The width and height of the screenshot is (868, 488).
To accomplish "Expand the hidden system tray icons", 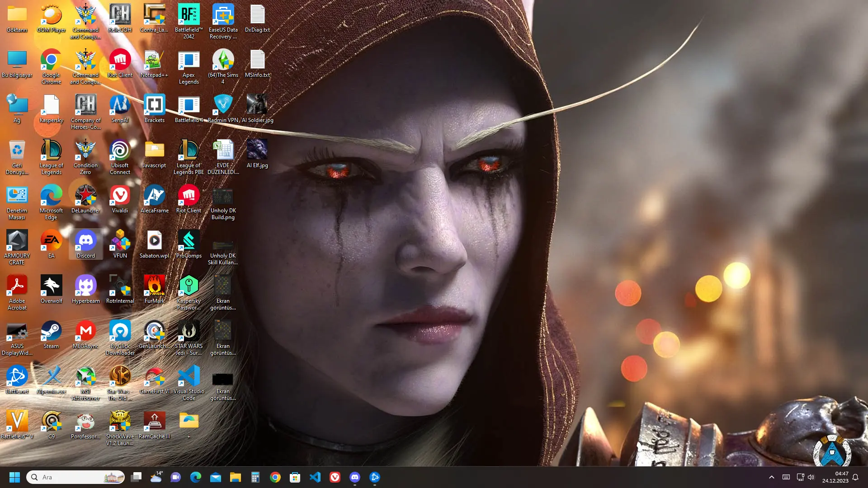I will tap(772, 477).
